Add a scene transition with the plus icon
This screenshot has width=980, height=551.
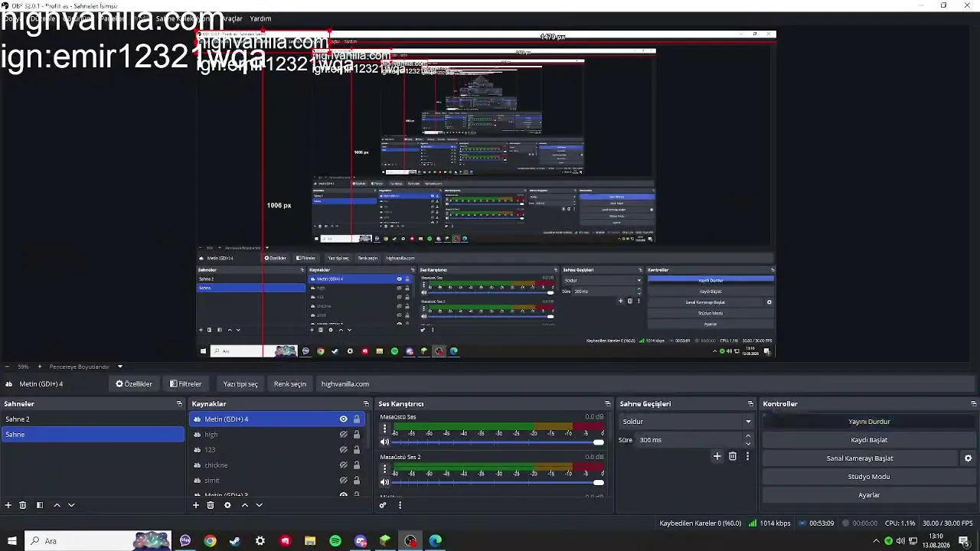pos(717,456)
